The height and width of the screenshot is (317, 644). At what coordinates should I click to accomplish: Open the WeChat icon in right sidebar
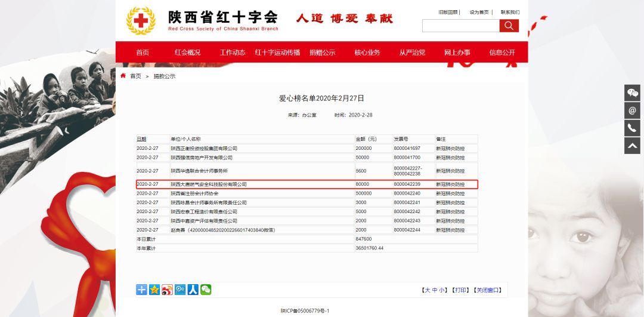point(632,93)
